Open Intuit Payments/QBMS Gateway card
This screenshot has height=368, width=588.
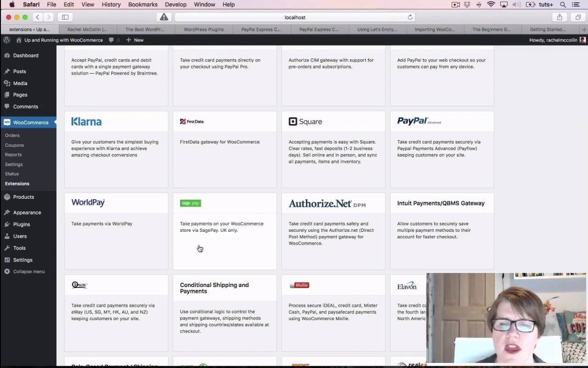point(442,231)
